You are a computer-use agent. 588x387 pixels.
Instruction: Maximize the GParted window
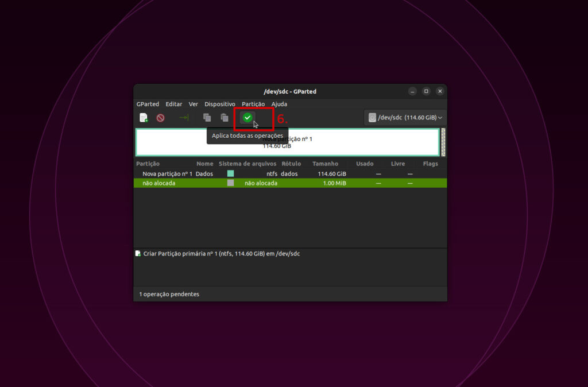tap(426, 91)
